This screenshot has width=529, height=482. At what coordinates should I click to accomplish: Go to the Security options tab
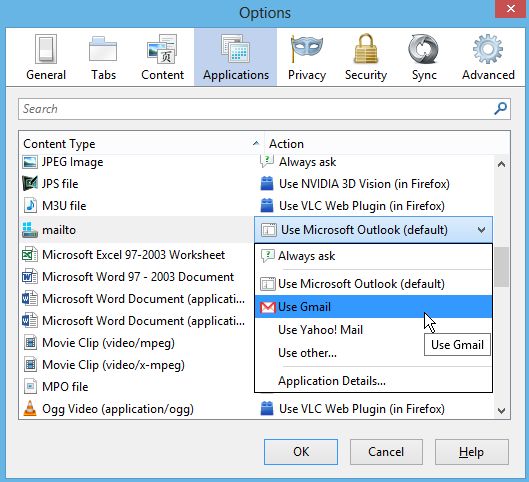click(x=366, y=57)
